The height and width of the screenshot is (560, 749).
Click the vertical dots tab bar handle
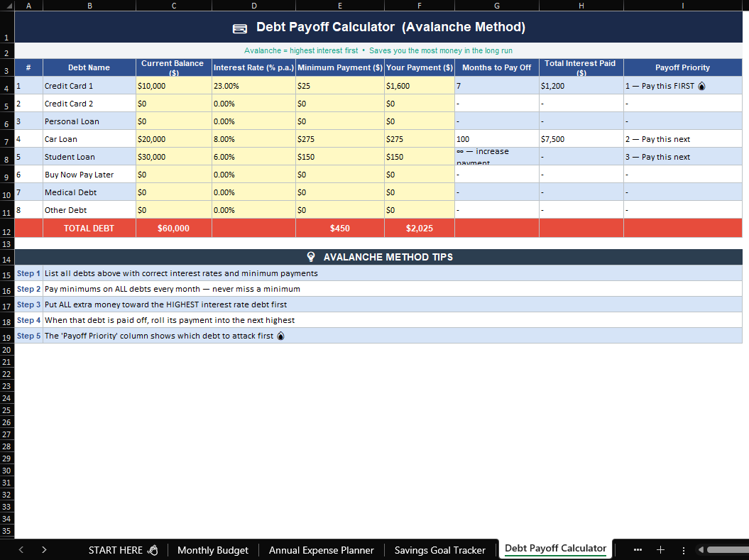pos(684,550)
